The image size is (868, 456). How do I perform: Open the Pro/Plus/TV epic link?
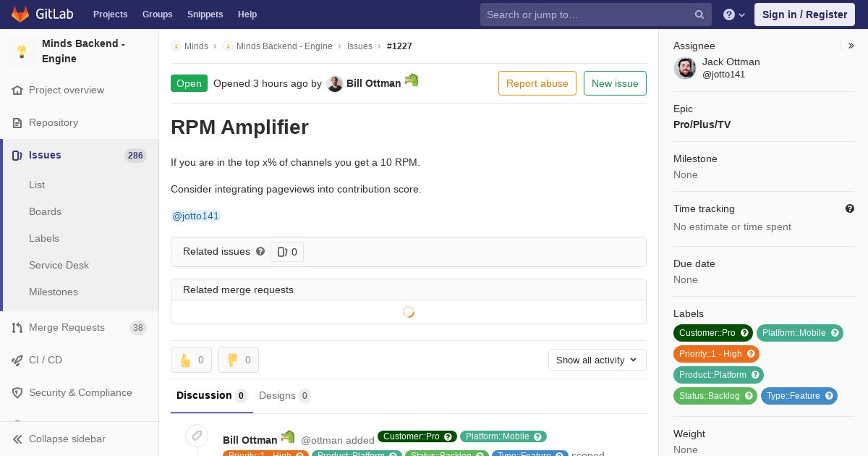point(702,124)
